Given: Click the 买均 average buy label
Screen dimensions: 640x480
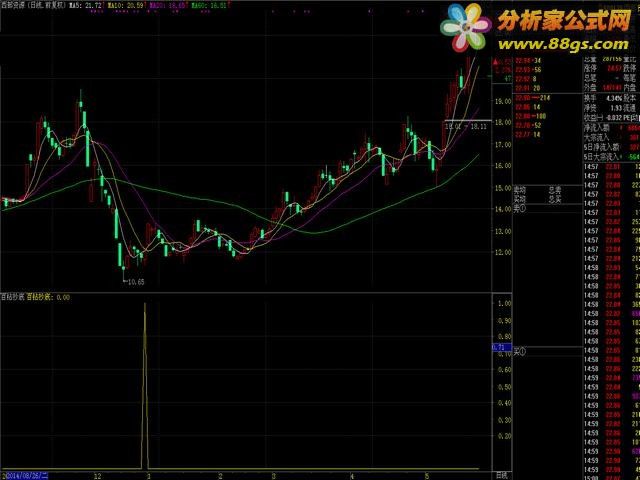Looking at the screenshot, I should point(520,199).
